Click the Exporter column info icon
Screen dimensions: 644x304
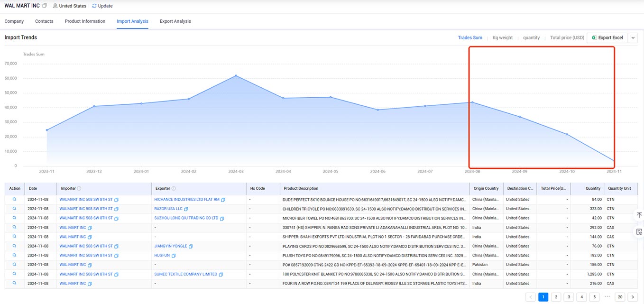(x=174, y=188)
